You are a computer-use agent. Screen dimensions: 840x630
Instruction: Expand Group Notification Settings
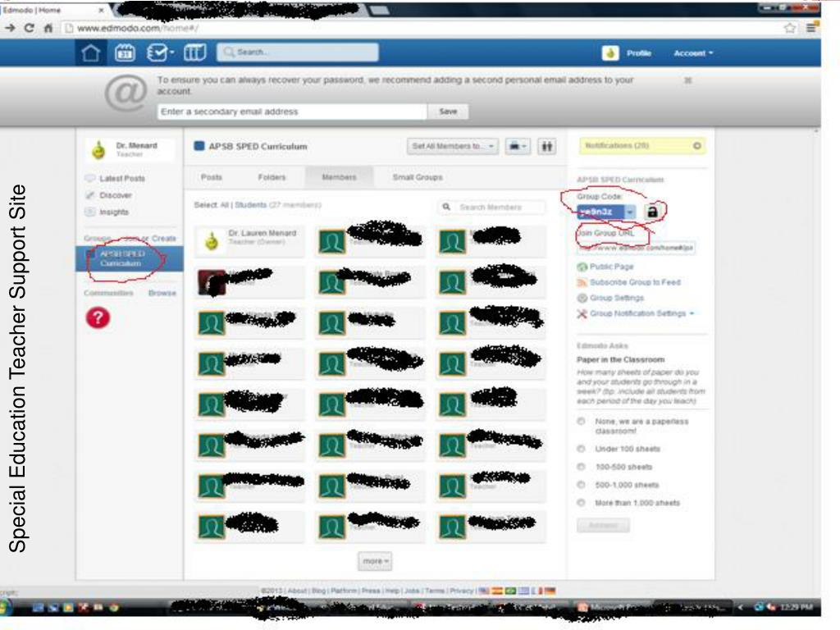[636, 313]
